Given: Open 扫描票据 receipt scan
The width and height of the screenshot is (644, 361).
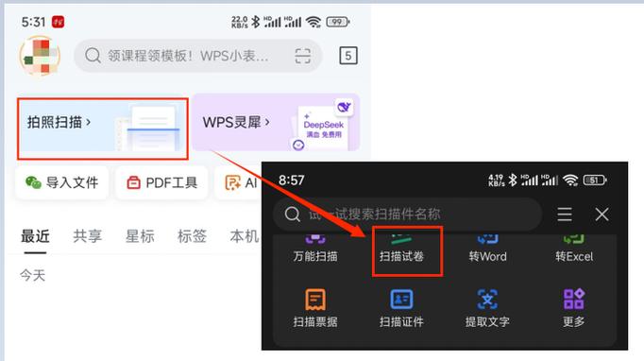Looking at the screenshot, I should [315, 308].
